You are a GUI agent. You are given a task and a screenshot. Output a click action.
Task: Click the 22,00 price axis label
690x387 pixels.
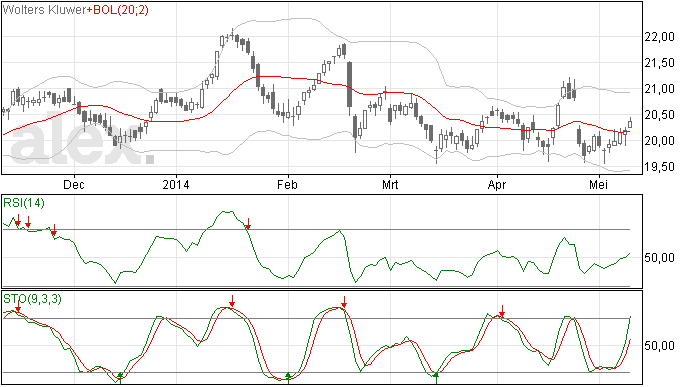pos(659,37)
